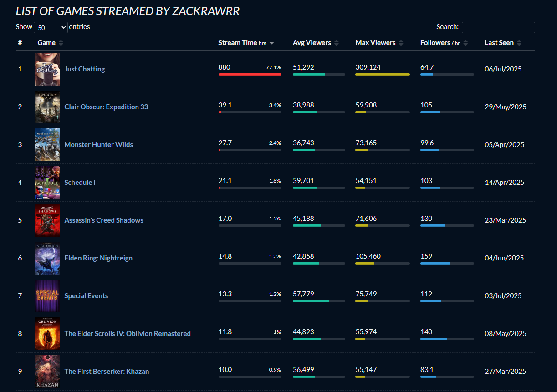Sort by Avg Viewers arrows
The height and width of the screenshot is (392, 557).
pos(337,43)
